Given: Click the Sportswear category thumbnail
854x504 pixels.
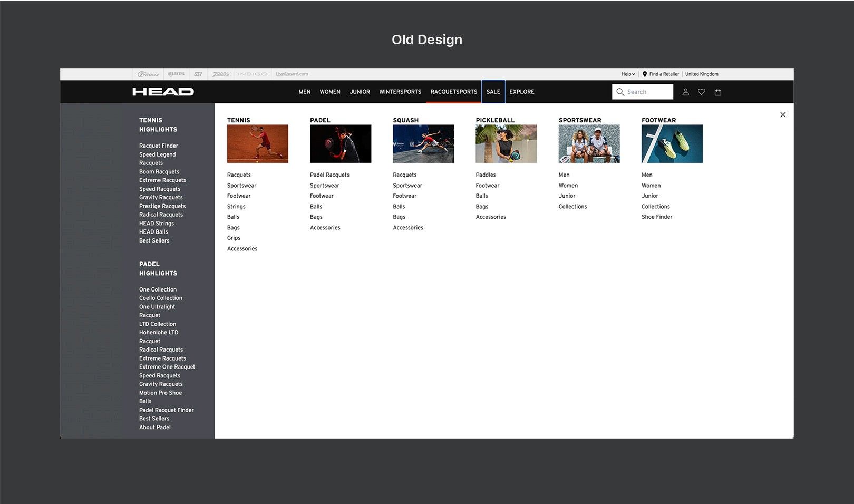Looking at the screenshot, I should tap(589, 143).
